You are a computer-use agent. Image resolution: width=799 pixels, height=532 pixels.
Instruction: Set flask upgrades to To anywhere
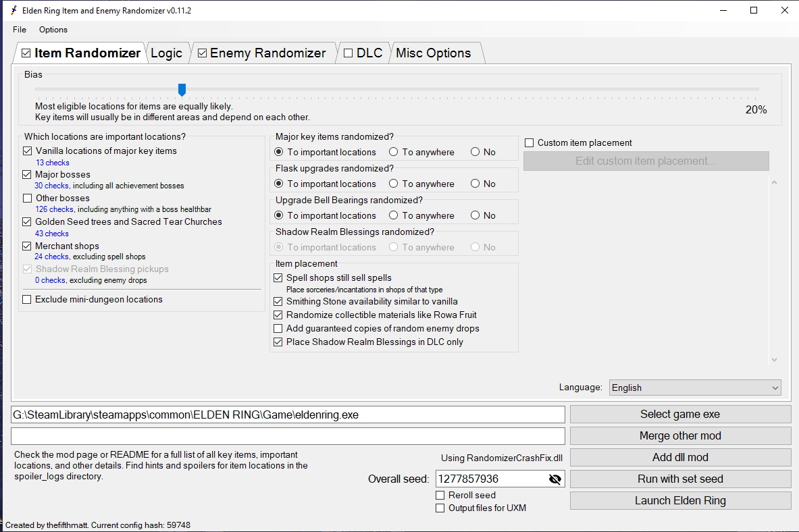tap(393, 184)
